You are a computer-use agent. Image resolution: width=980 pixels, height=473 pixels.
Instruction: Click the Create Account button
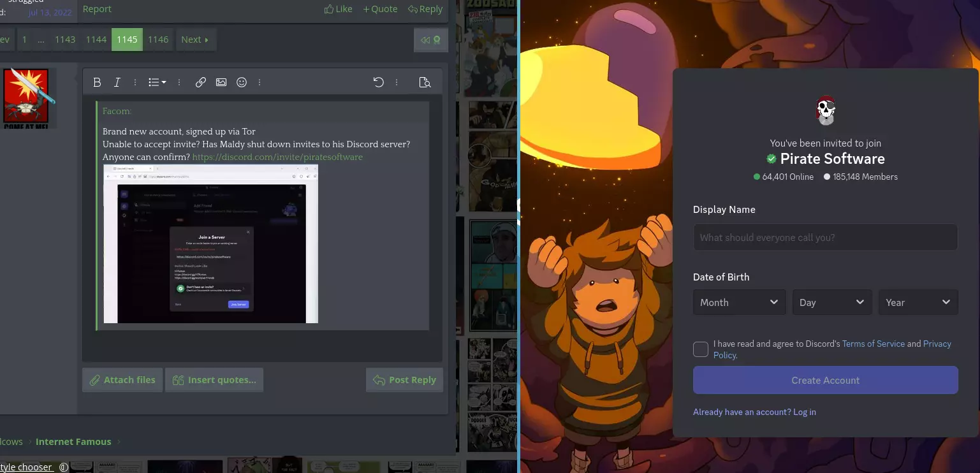tap(826, 380)
